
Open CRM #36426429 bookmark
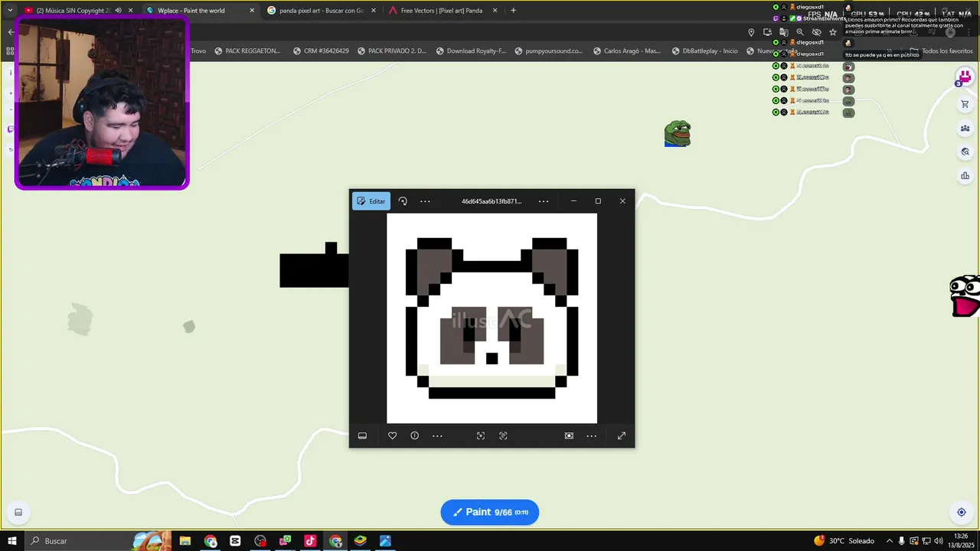(x=320, y=51)
